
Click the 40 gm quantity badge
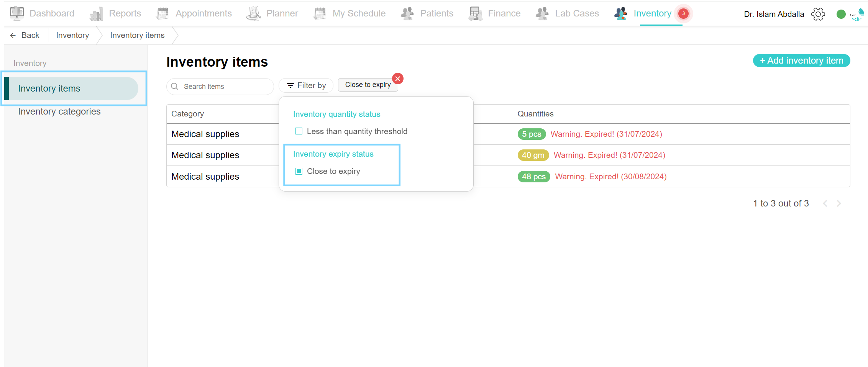[533, 155]
